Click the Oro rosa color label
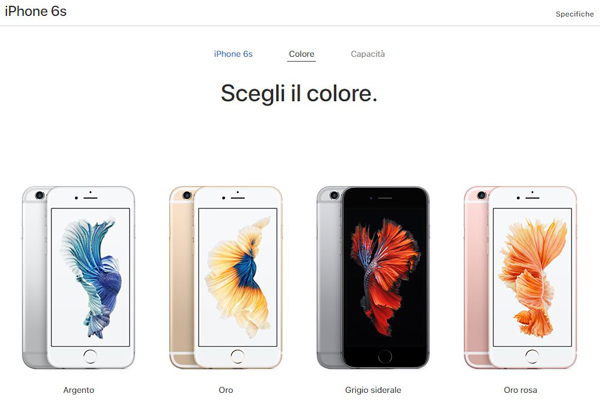This screenshot has width=600, height=401. click(x=520, y=390)
